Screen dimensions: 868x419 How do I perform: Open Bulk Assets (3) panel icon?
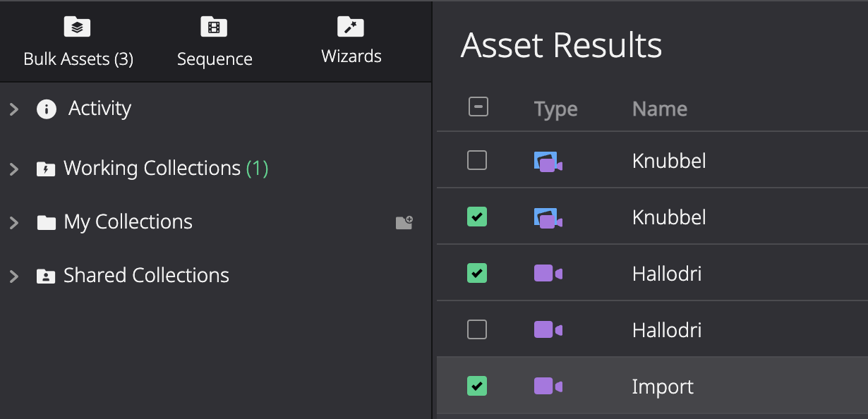(78, 27)
